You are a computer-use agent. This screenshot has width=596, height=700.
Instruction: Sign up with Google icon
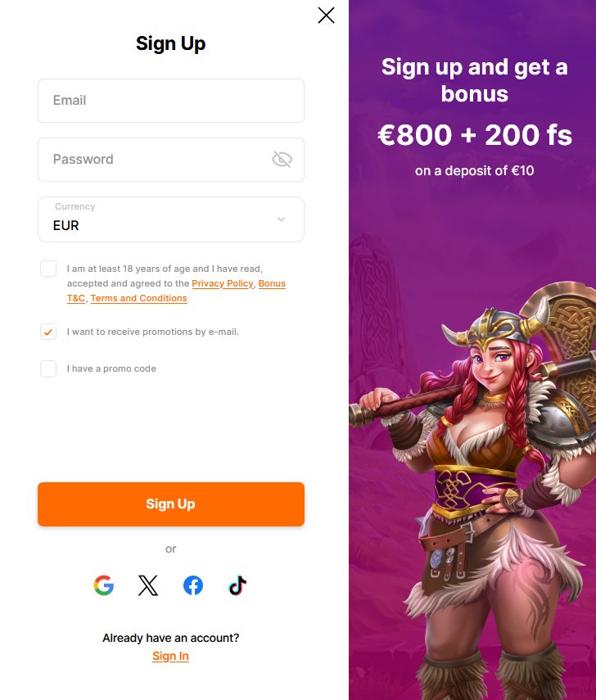click(x=104, y=585)
